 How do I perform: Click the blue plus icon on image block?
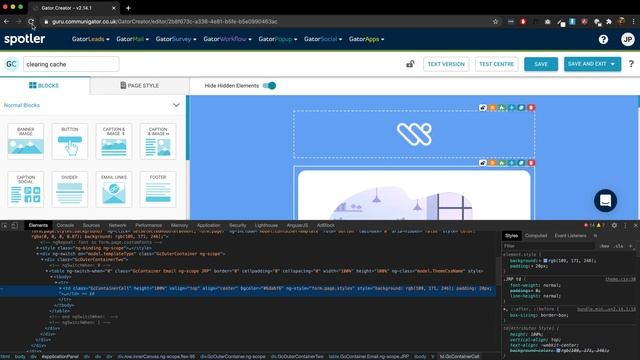pos(511,163)
